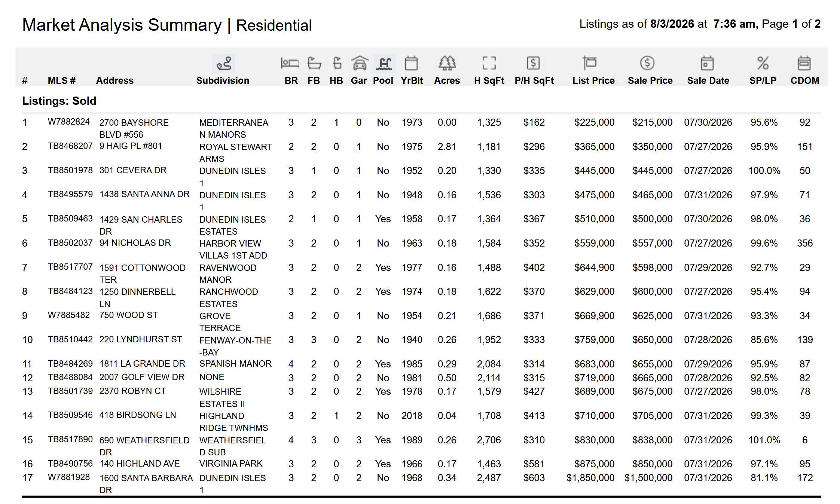The image size is (840, 504).
Task: Click the MLS # column header
Action: tap(62, 80)
